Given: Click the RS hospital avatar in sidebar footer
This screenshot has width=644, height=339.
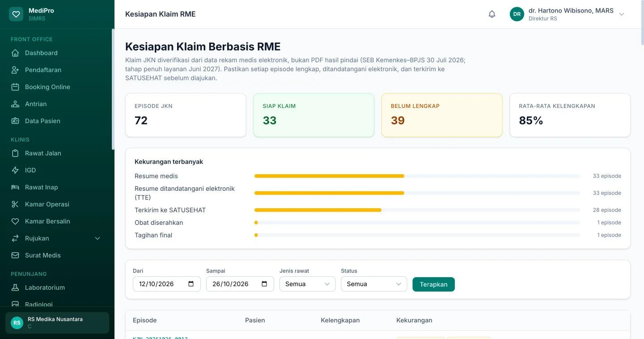Looking at the screenshot, I should tap(17, 323).
